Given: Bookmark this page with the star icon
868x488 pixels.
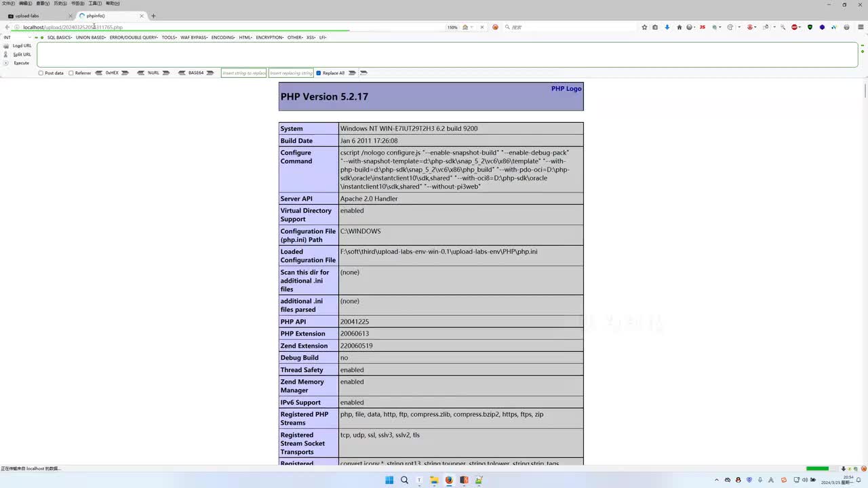Looking at the screenshot, I should point(644,27).
